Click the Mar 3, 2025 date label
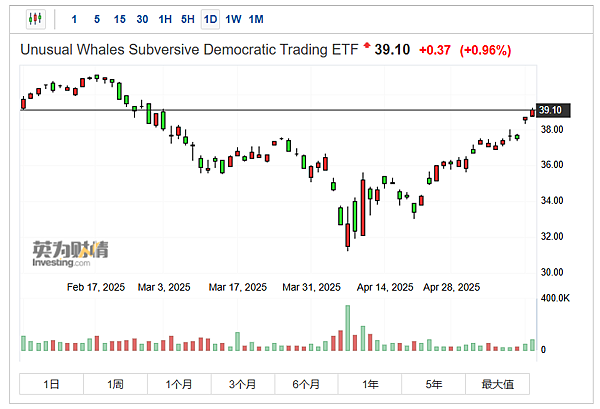The image size is (600, 409). [x=164, y=287]
